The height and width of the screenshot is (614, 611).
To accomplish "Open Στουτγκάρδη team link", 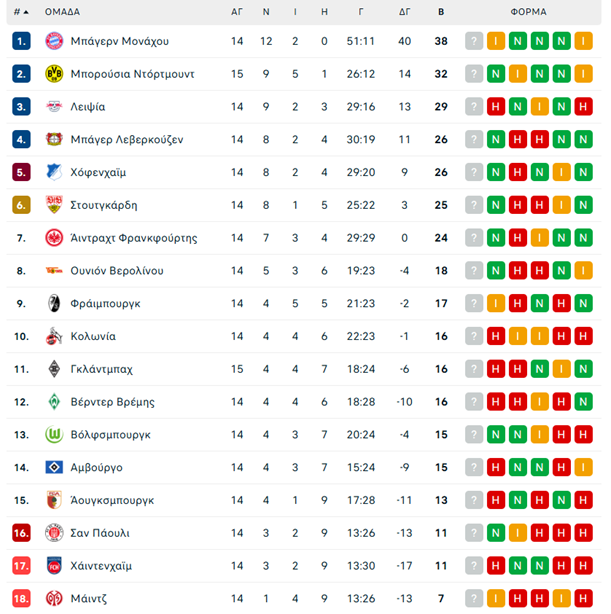I will click(x=104, y=205).
